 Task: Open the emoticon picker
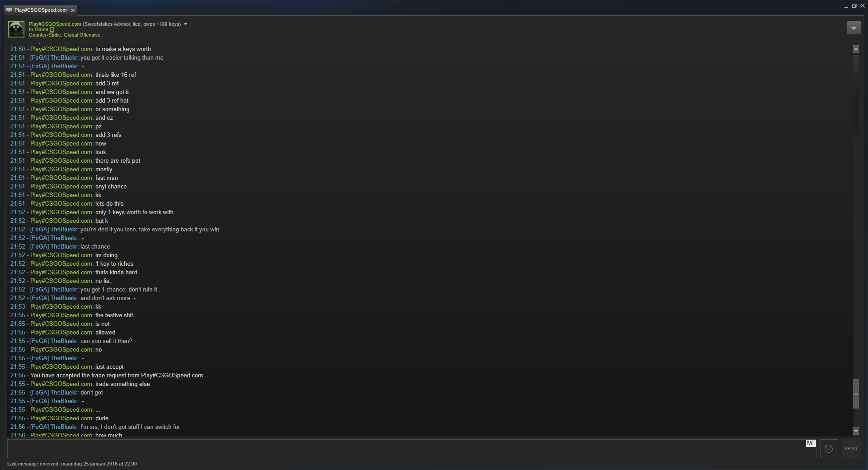click(x=829, y=449)
